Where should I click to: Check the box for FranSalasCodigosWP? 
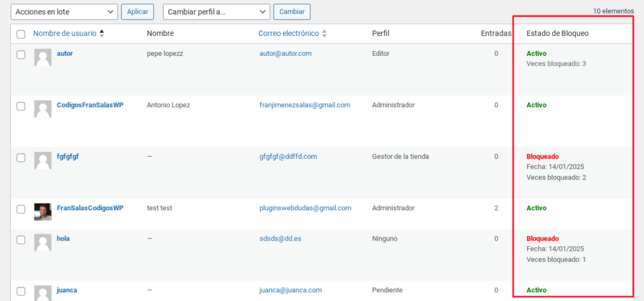click(21, 209)
